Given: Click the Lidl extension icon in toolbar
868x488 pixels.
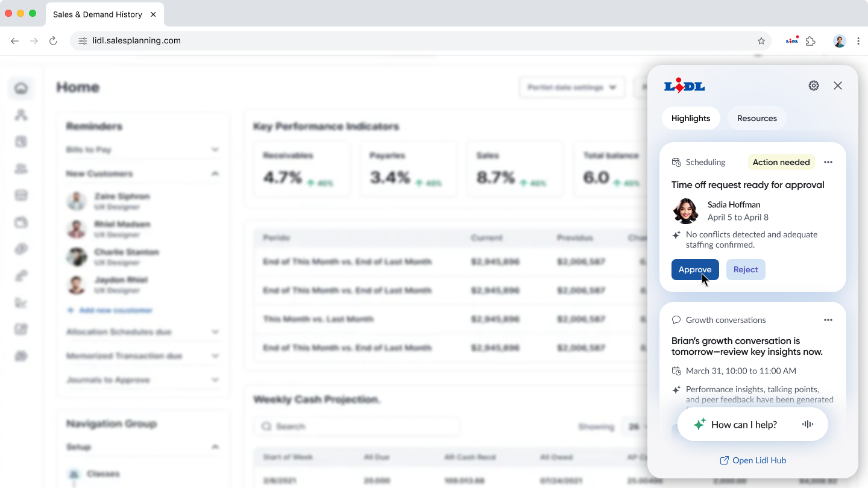Looking at the screenshot, I should pyautogui.click(x=792, y=41).
